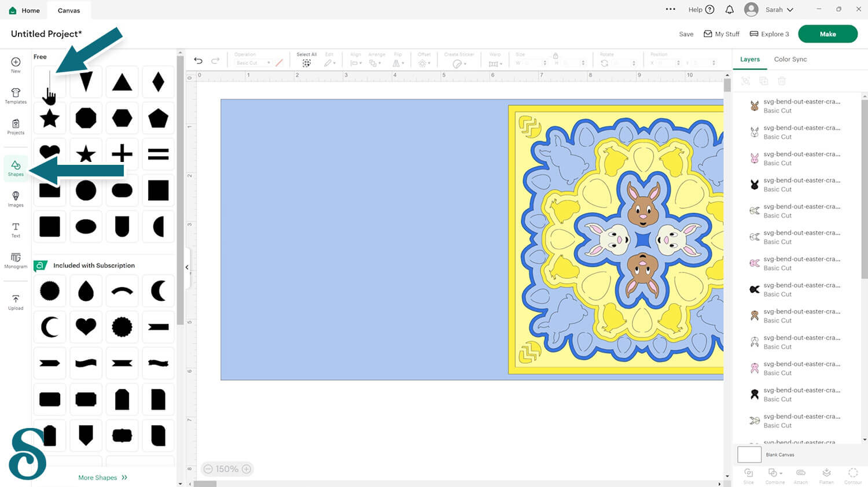
Task: Click the Attach tool
Action: click(x=801, y=476)
